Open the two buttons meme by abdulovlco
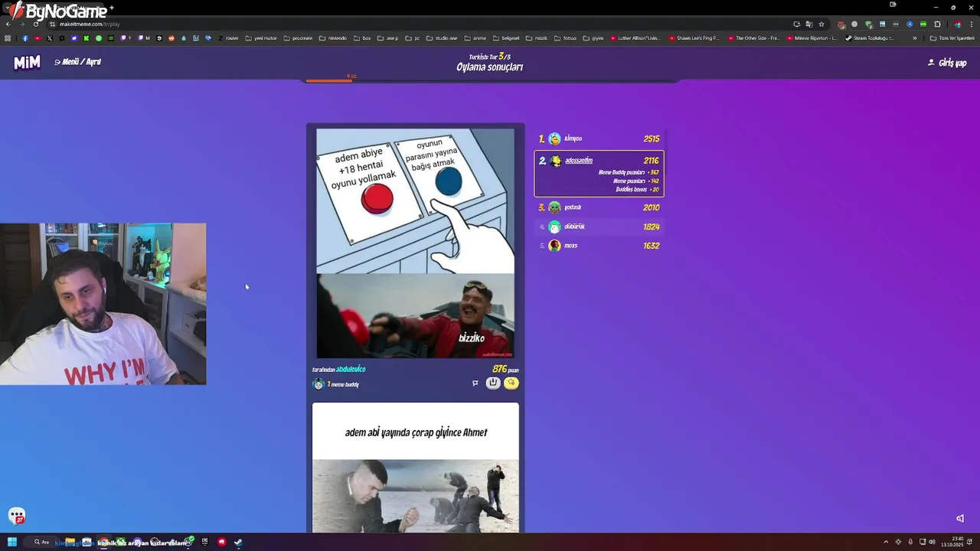The width and height of the screenshot is (980, 551). [x=416, y=243]
